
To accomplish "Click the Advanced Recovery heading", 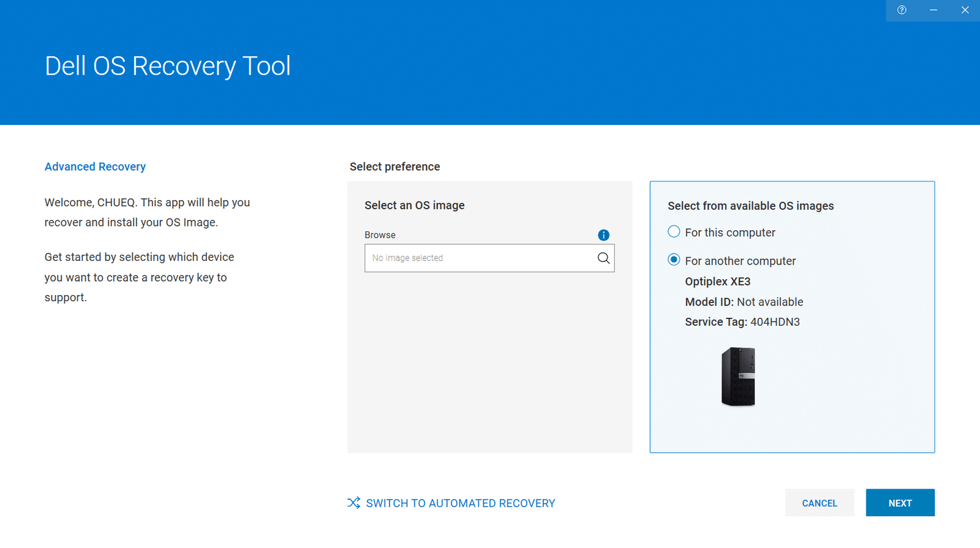I will click(x=95, y=167).
